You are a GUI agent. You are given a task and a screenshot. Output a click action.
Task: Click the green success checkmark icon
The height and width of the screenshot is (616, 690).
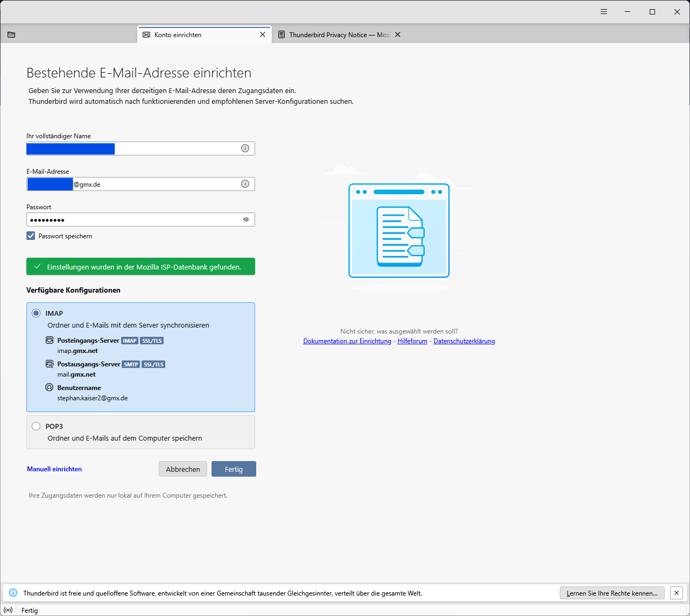point(37,266)
